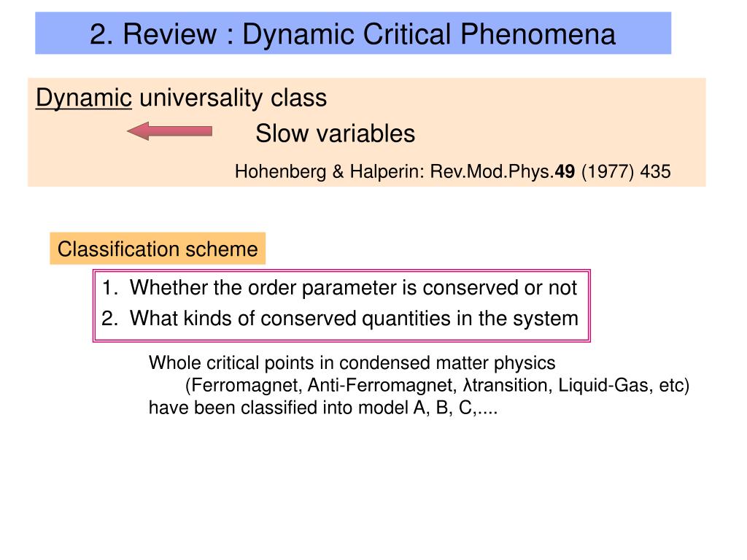Click 'universality class' heading text

click(x=233, y=98)
